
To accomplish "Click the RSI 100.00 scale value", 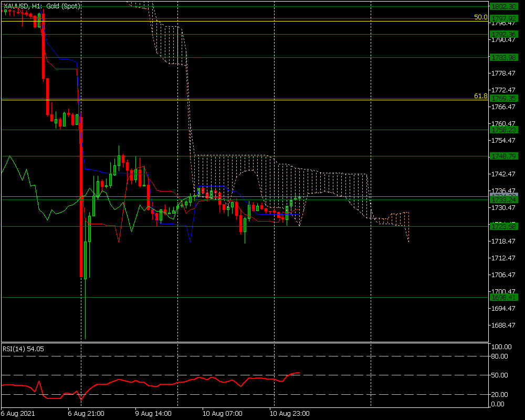I will pyautogui.click(x=501, y=347).
